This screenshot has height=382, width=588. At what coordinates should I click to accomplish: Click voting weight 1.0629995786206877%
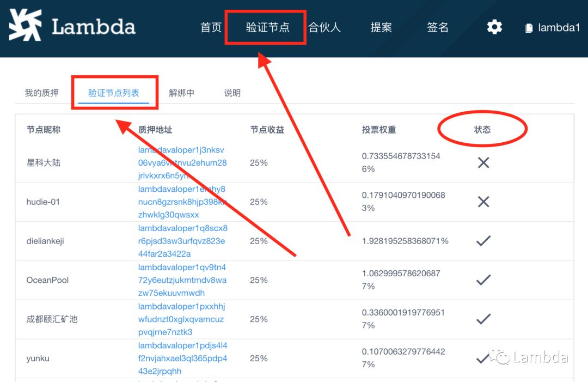[401, 280]
